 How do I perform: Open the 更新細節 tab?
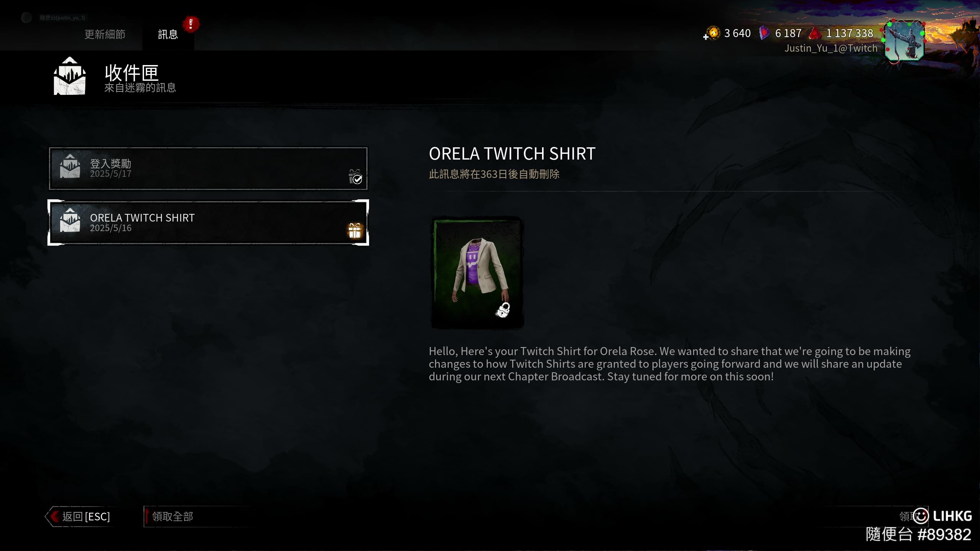point(105,34)
